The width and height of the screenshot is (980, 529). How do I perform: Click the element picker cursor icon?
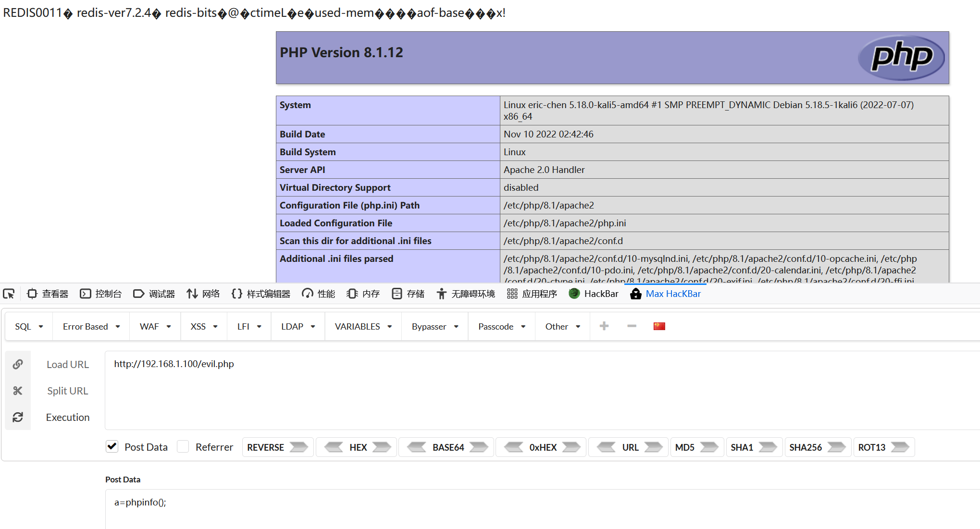(9, 294)
